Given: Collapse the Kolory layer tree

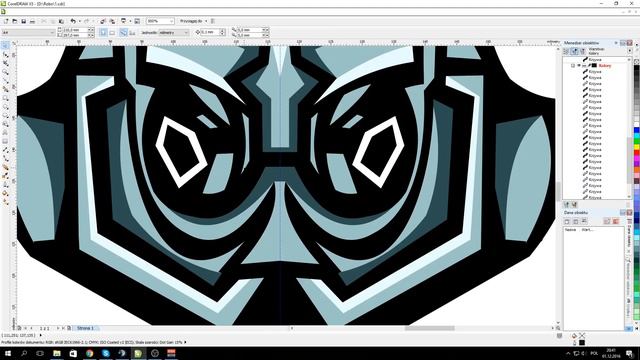Looking at the screenshot, I should [x=573, y=65].
